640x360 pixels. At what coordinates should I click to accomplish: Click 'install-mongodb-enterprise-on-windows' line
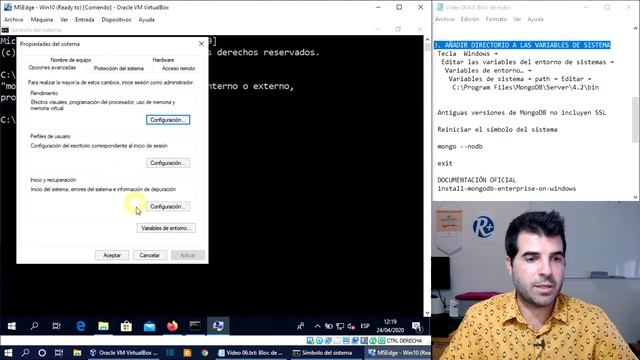pos(507,189)
